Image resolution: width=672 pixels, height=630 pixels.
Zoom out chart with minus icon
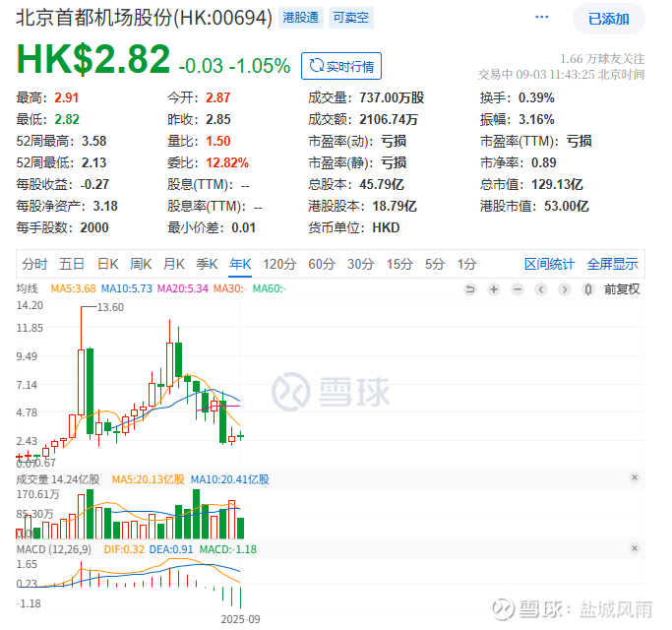518,289
